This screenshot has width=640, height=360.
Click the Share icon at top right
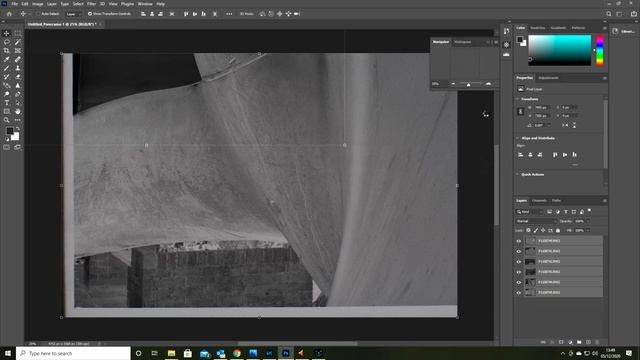(x=633, y=14)
